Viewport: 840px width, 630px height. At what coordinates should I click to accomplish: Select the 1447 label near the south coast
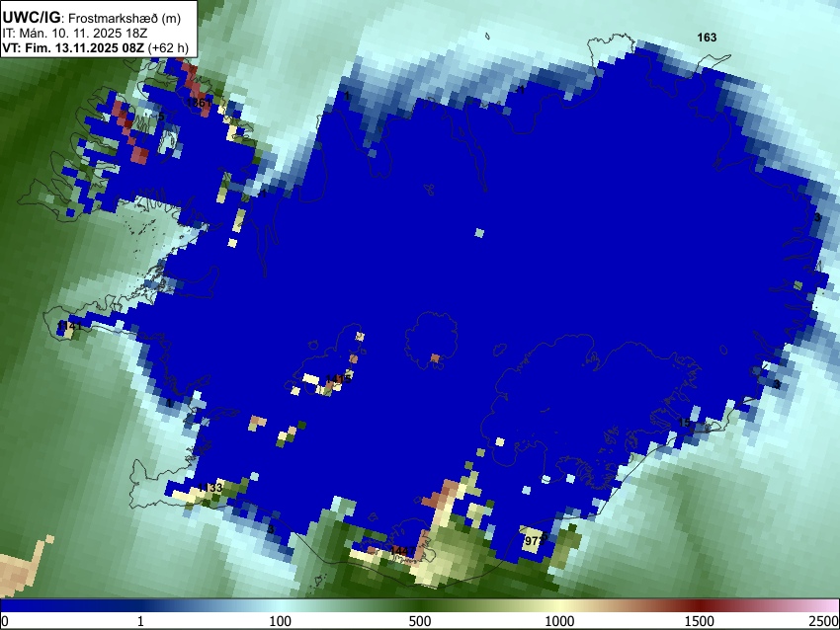(403, 551)
